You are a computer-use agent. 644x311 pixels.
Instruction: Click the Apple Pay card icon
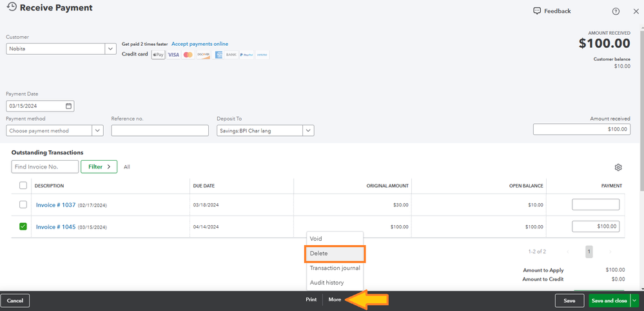(x=158, y=55)
